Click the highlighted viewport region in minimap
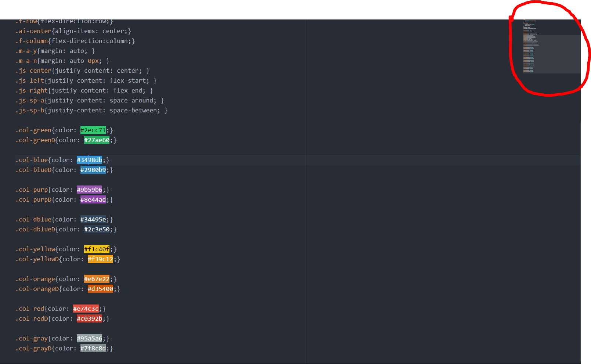This screenshot has height=364, width=591. 551,54
